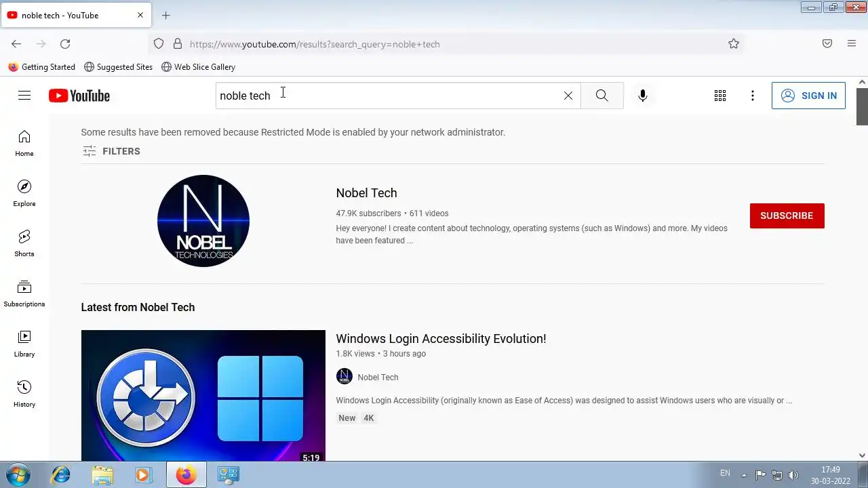Click the magnifier search button
This screenshot has width=868, height=488.
click(601, 96)
